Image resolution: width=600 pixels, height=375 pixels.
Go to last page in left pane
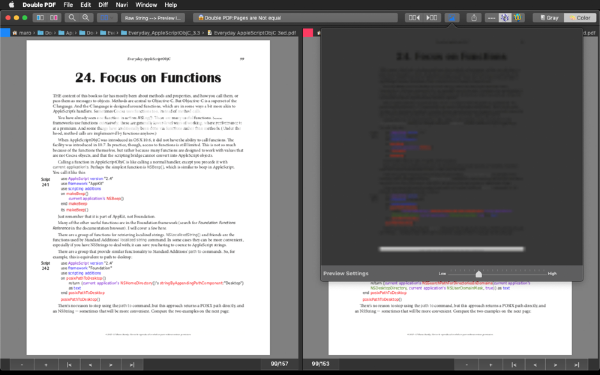pos(132,365)
